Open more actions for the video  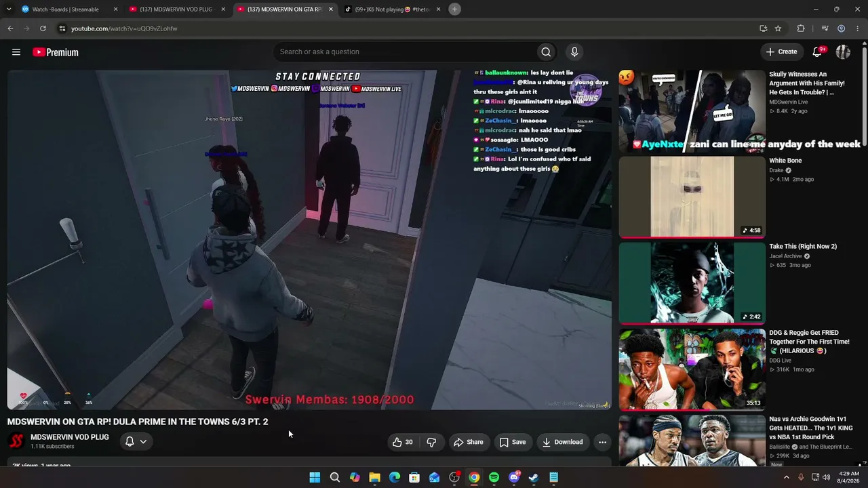[x=602, y=442]
